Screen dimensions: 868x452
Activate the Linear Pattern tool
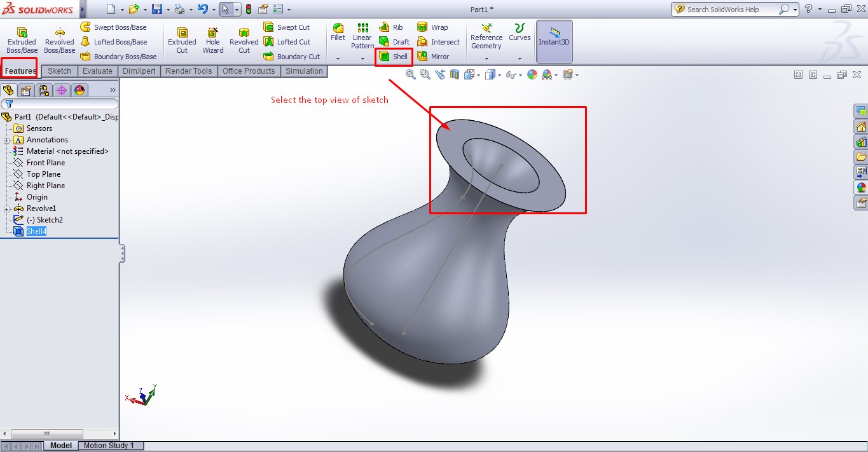pos(362,36)
